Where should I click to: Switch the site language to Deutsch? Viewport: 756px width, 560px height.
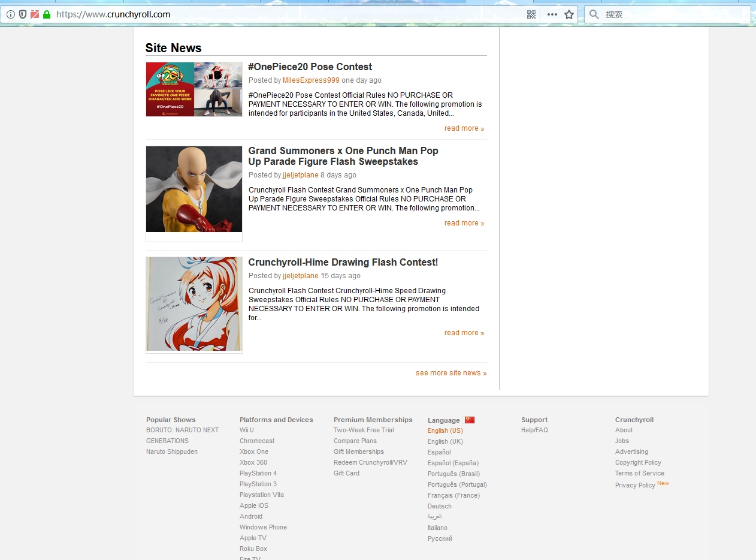[439, 506]
